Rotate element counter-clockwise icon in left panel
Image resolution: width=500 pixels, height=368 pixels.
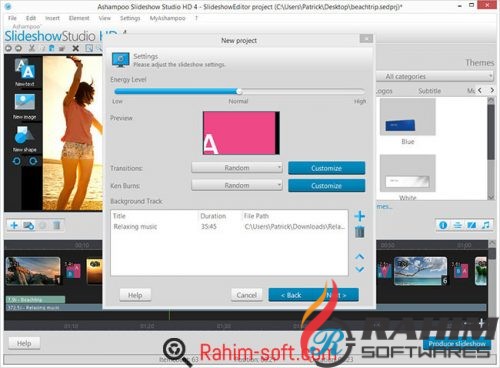click(17, 161)
